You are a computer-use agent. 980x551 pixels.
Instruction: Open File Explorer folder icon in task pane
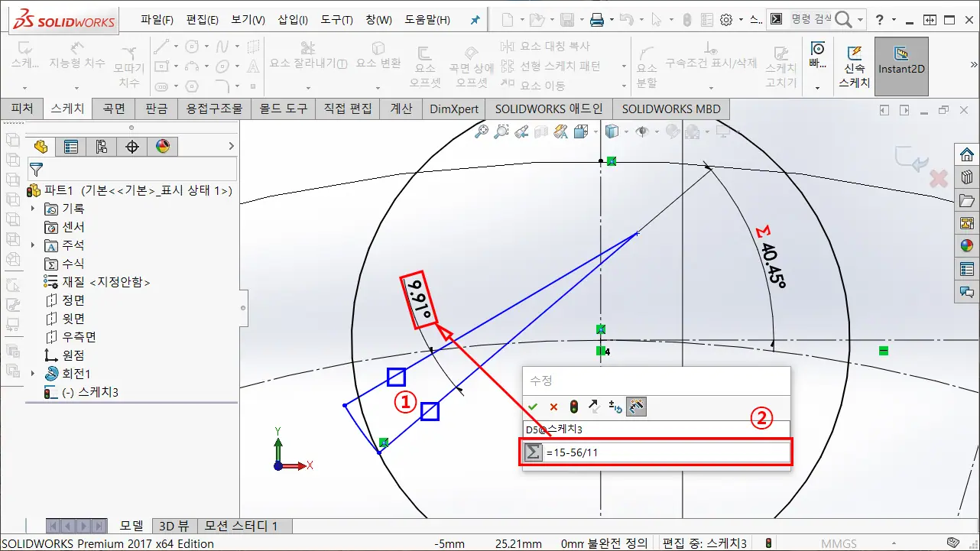(967, 200)
